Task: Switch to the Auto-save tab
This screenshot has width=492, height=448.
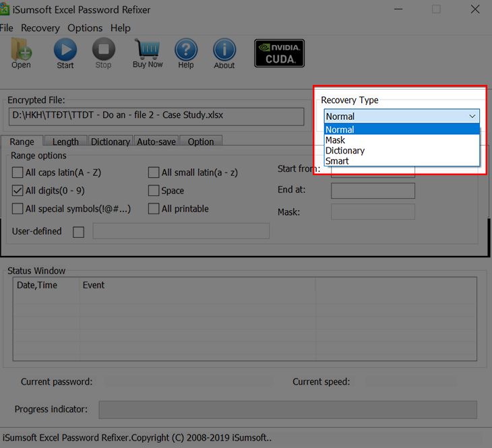Action: pyautogui.click(x=156, y=141)
